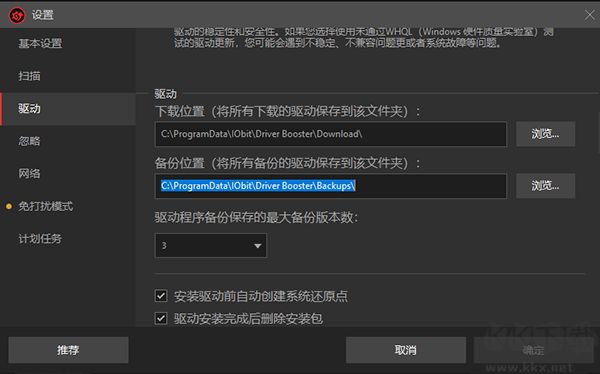Click the 取消 button

coord(406,350)
